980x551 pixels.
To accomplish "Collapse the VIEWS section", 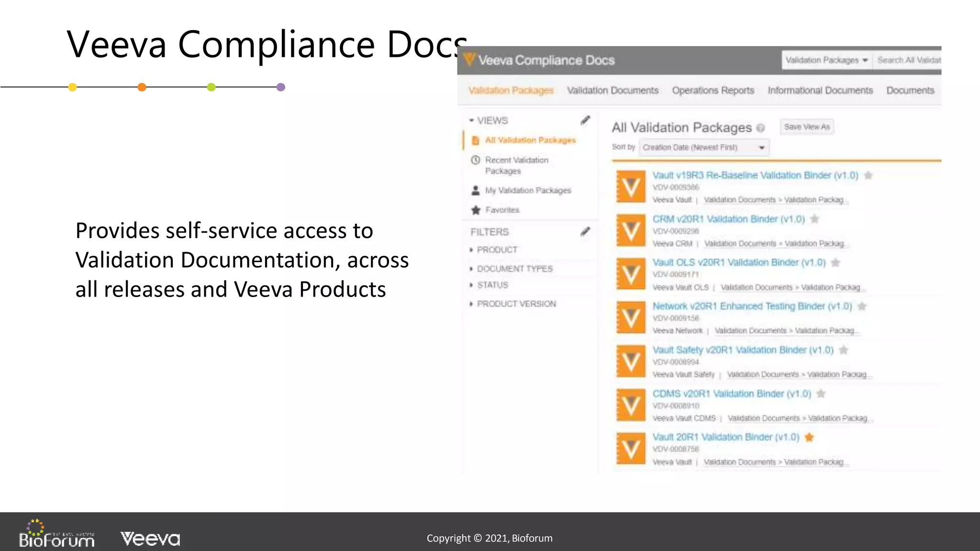I will coord(471,121).
